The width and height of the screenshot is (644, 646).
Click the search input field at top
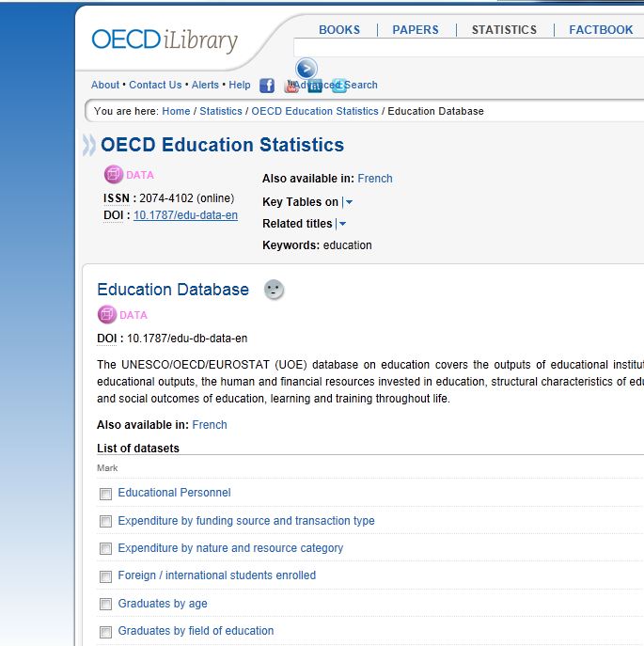470,48
